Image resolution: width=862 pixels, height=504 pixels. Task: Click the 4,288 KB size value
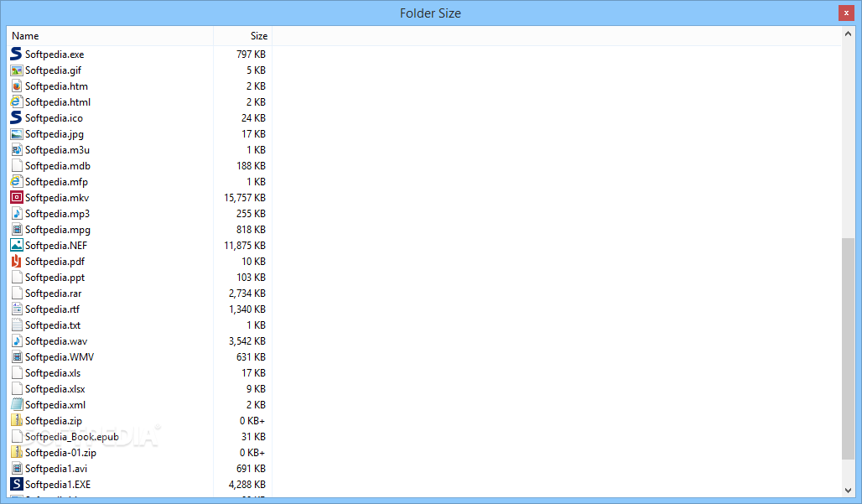(x=247, y=485)
